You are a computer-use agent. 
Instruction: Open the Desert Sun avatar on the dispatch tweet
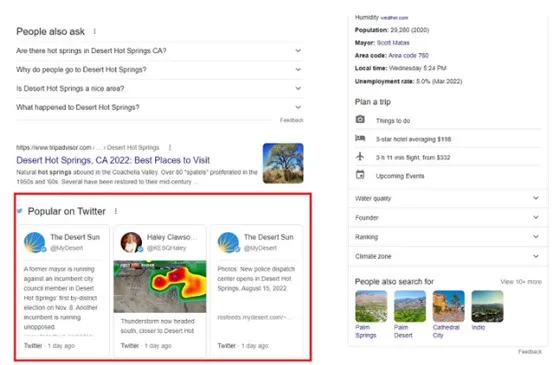pyautogui.click(x=228, y=242)
